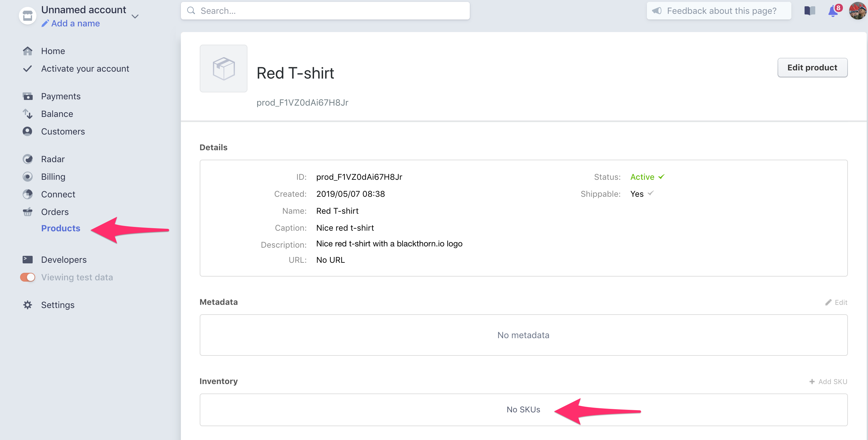Open the Products sidebar item
868x440 pixels.
(x=61, y=228)
